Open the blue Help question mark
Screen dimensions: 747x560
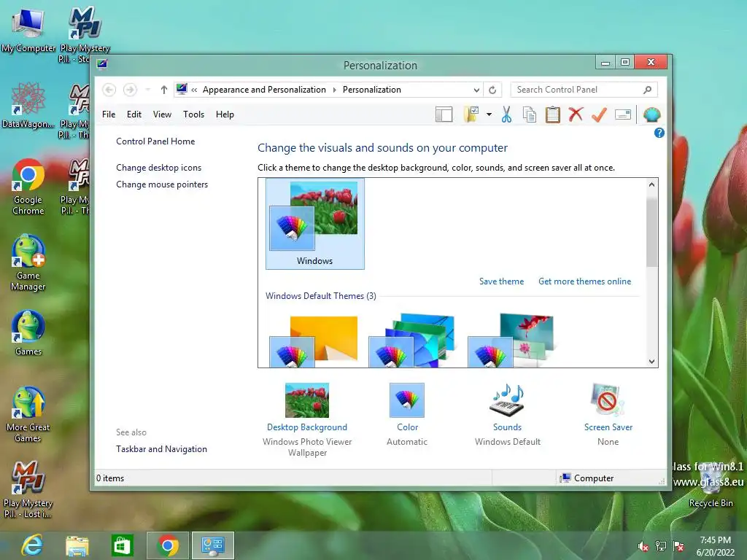click(x=659, y=133)
